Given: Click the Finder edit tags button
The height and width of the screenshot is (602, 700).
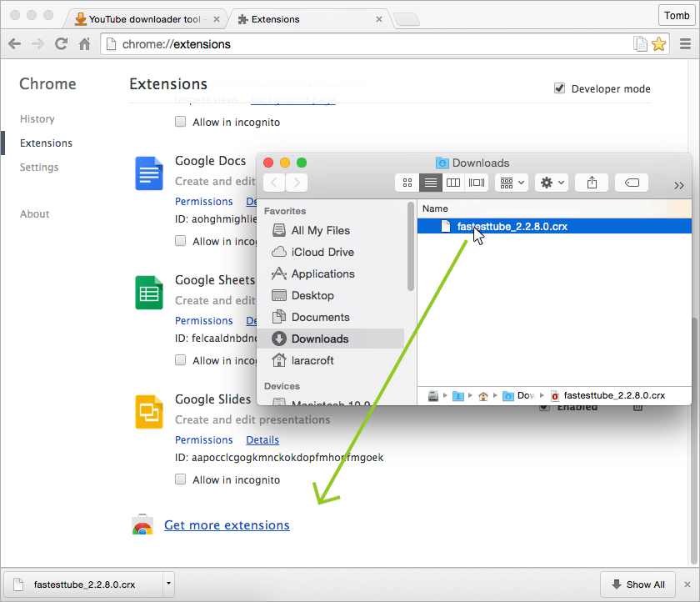Looking at the screenshot, I should (632, 183).
